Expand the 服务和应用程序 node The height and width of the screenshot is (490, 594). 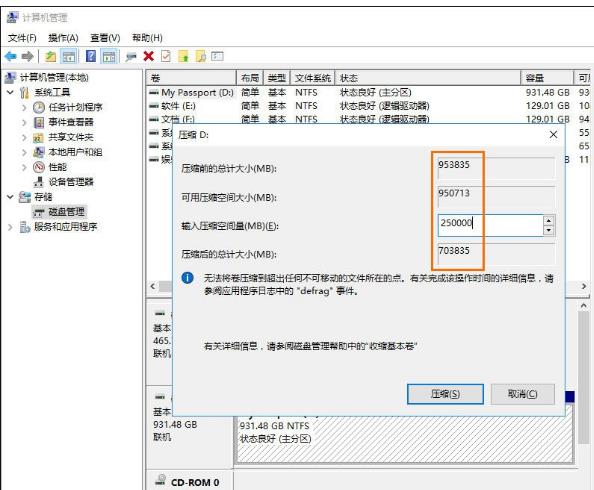coord(10,227)
